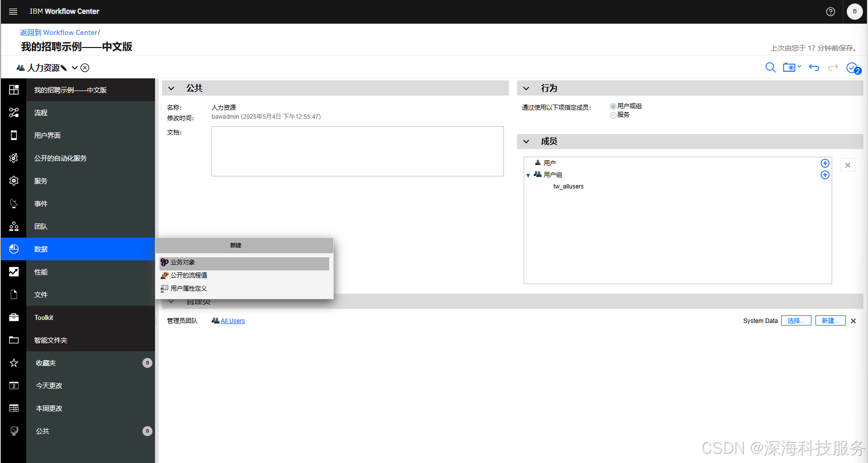
Task: Click the 新建... button for manager team
Action: click(x=831, y=320)
